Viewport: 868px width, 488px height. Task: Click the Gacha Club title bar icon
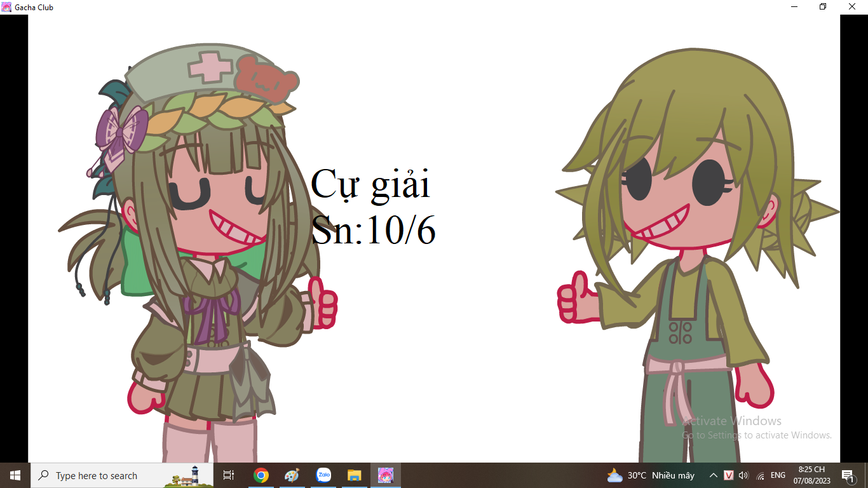[6, 7]
